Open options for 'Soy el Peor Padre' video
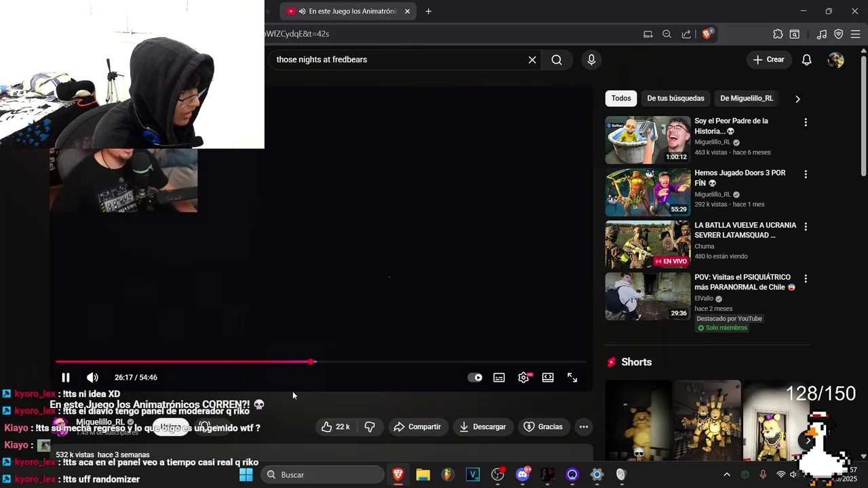 point(806,123)
